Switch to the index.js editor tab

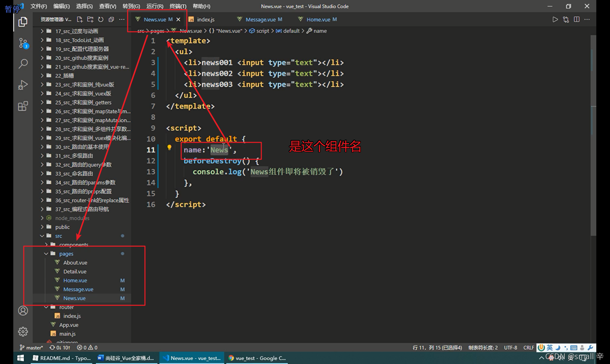(205, 19)
